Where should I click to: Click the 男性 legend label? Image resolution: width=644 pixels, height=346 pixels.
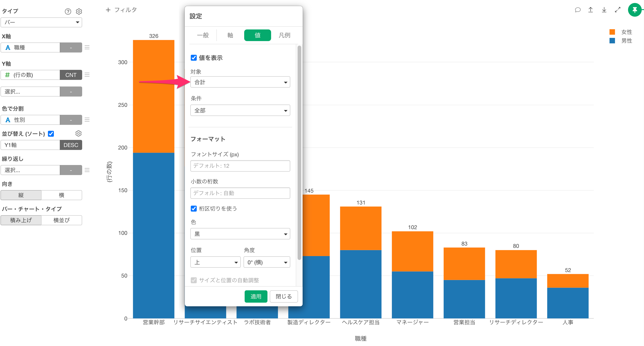point(626,40)
